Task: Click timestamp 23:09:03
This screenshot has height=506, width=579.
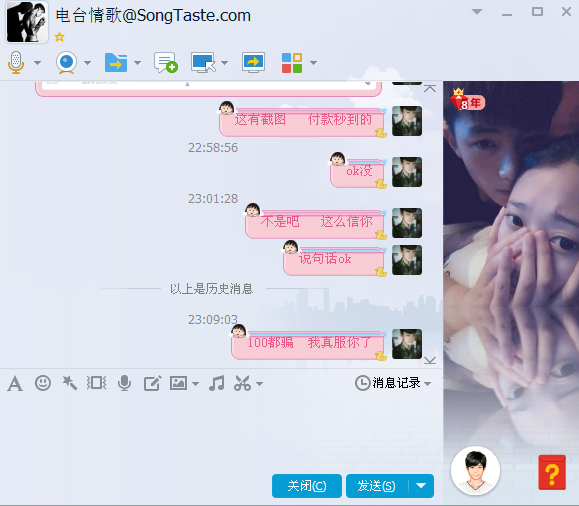Action: pos(213,319)
